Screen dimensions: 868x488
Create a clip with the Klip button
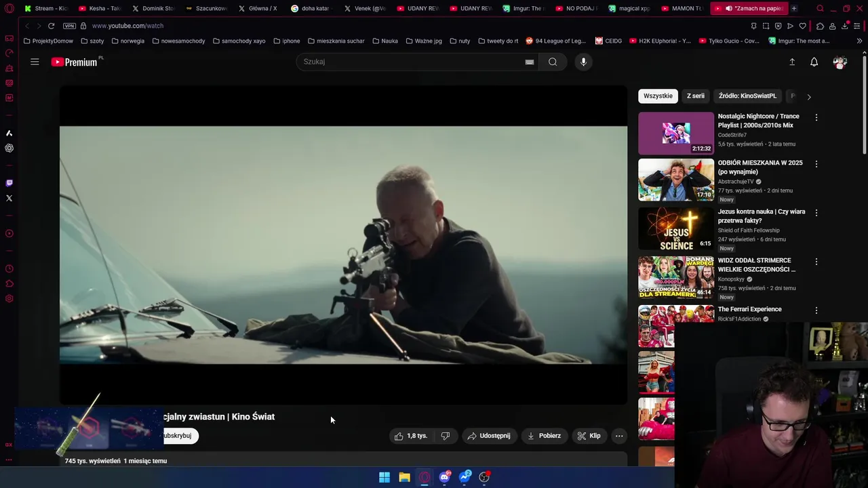(x=589, y=436)
